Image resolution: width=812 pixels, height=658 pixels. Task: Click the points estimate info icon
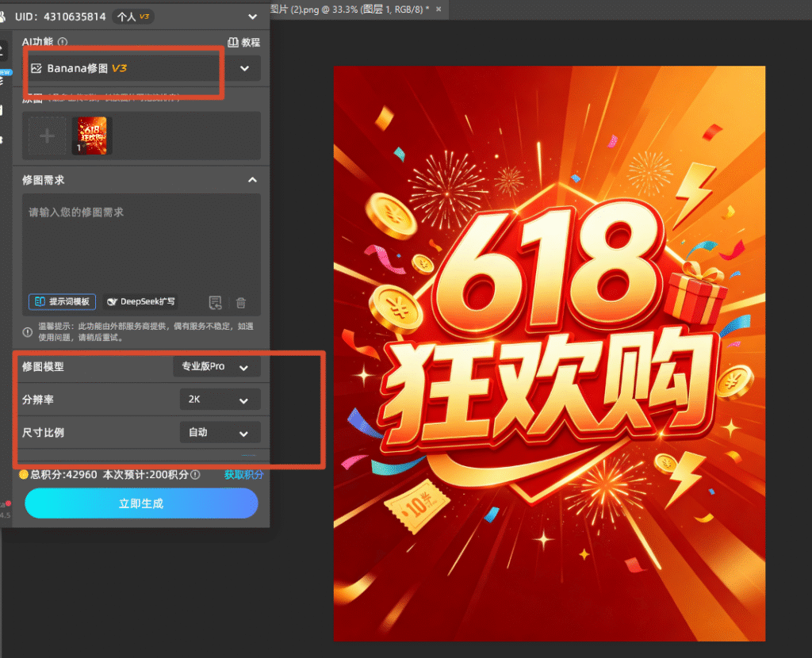pos(195,474)
